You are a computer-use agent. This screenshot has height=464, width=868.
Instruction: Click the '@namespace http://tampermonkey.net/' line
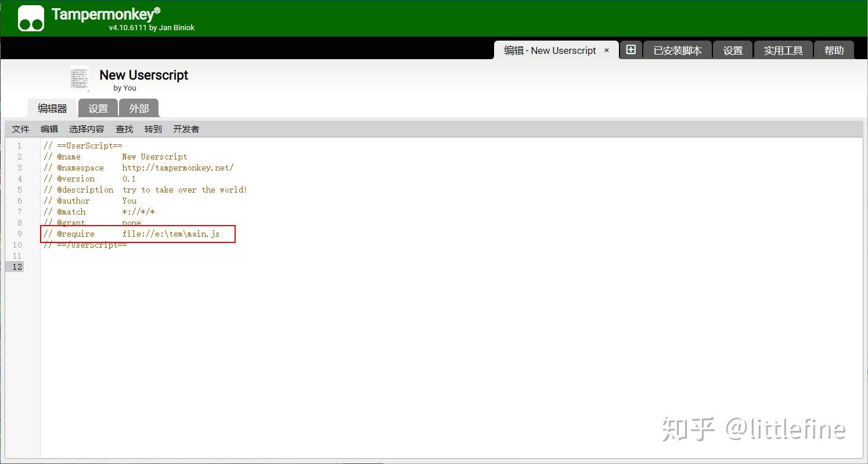(x=139, y=168)
